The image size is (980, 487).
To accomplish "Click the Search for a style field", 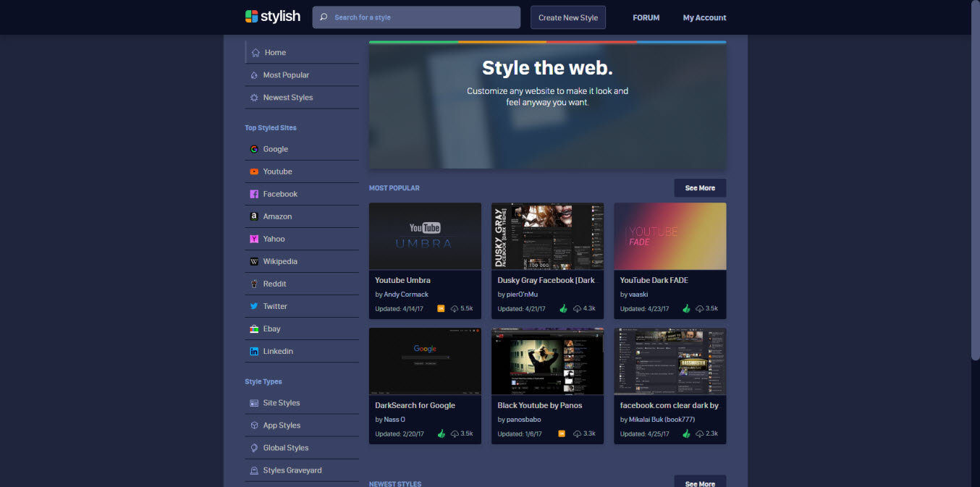I will (x=416, y=17).
